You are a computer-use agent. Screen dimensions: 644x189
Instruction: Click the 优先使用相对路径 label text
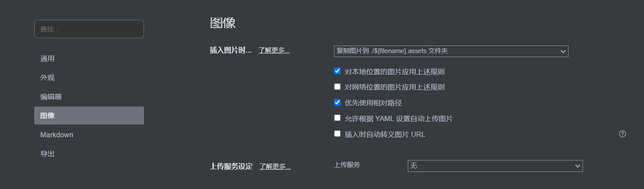374,103
